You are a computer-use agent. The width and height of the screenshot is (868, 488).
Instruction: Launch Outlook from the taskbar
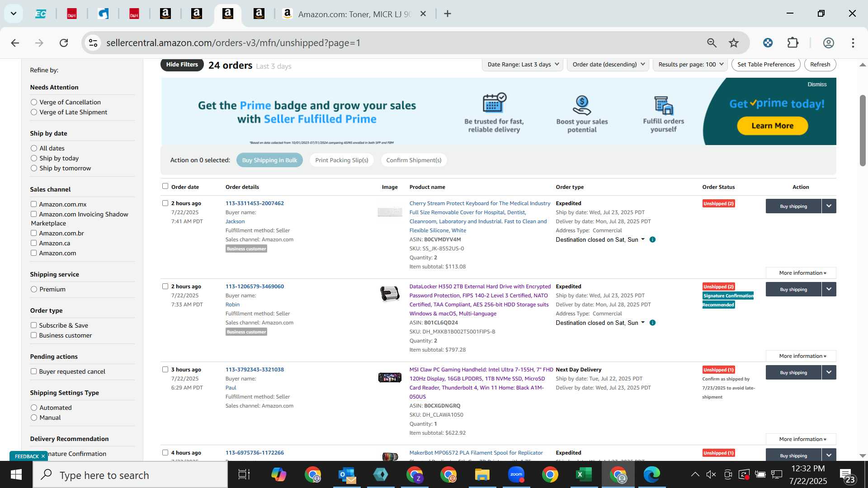tap(347, 474)
